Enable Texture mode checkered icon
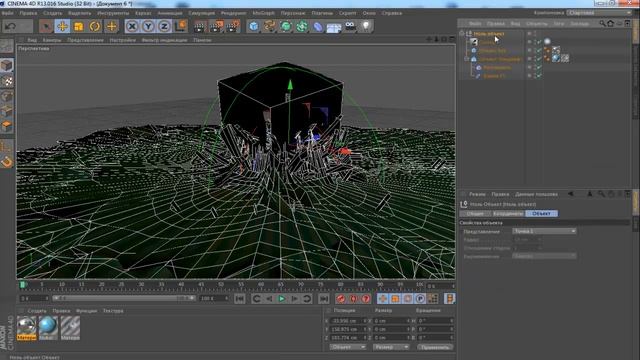The image size is (640, 360). pyautogui.click(x=7, y=81)
